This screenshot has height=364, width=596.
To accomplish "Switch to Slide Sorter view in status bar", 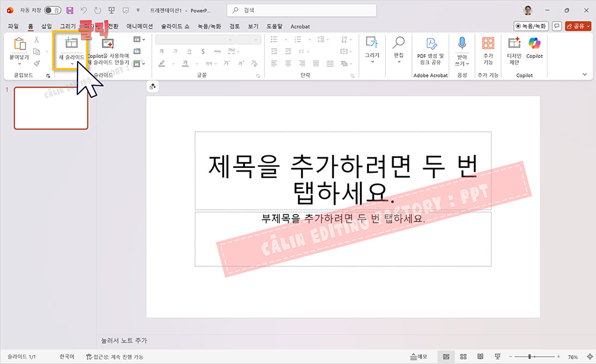I will pyautogui.click(x=462, y=356).
